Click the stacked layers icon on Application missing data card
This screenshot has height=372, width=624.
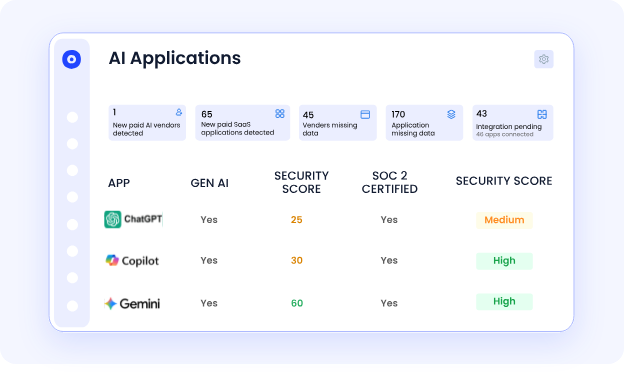[451, 114]
